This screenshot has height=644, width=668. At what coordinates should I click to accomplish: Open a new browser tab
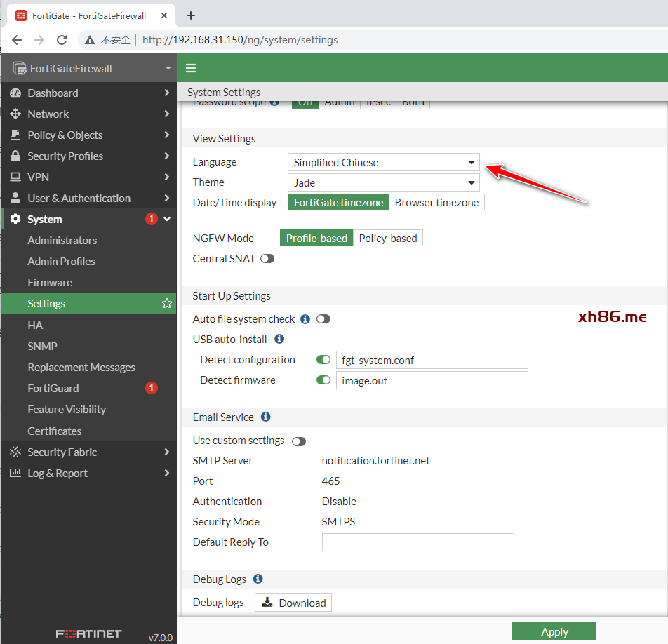191,15
